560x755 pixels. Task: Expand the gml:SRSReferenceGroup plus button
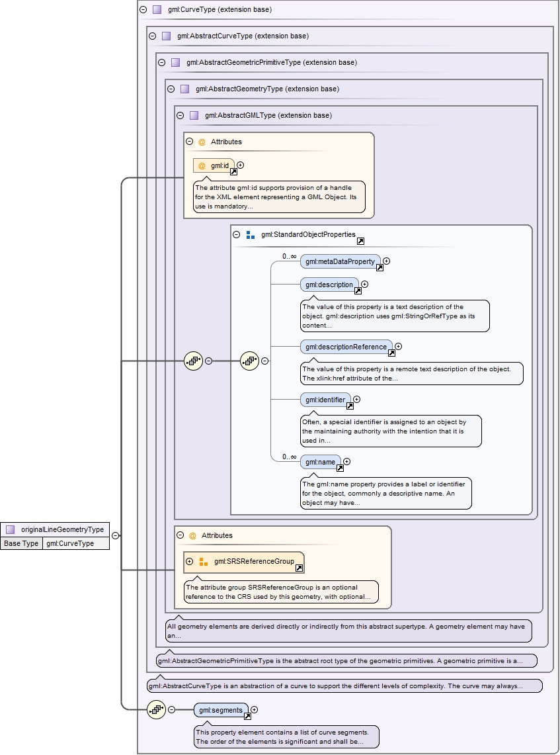click(190, 561)
